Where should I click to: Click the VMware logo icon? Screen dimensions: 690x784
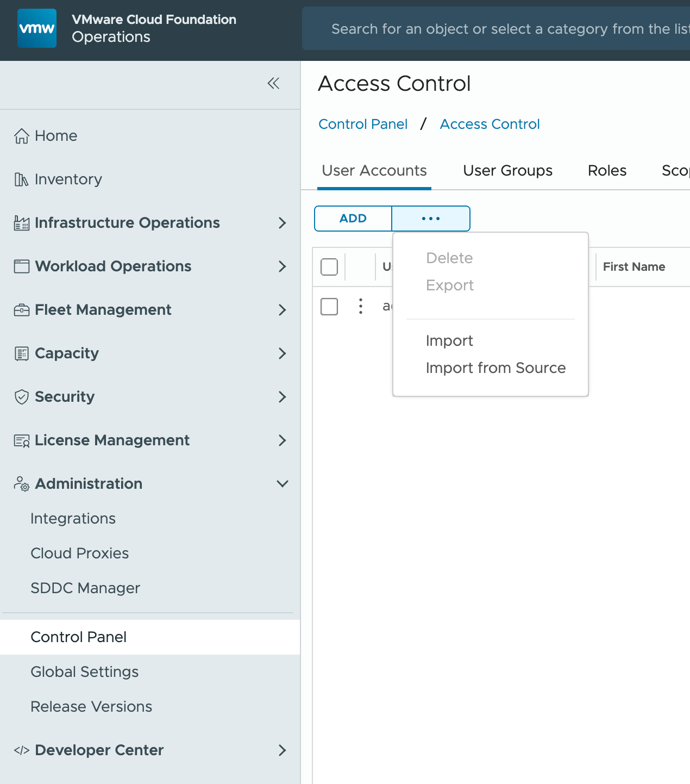pos(37,28)
